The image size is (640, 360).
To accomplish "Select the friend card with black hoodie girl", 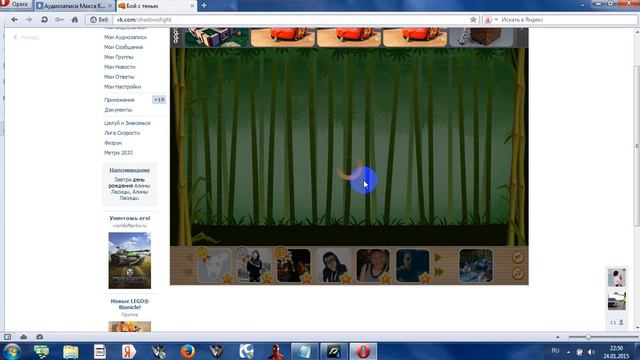I will tap(254, 265).
